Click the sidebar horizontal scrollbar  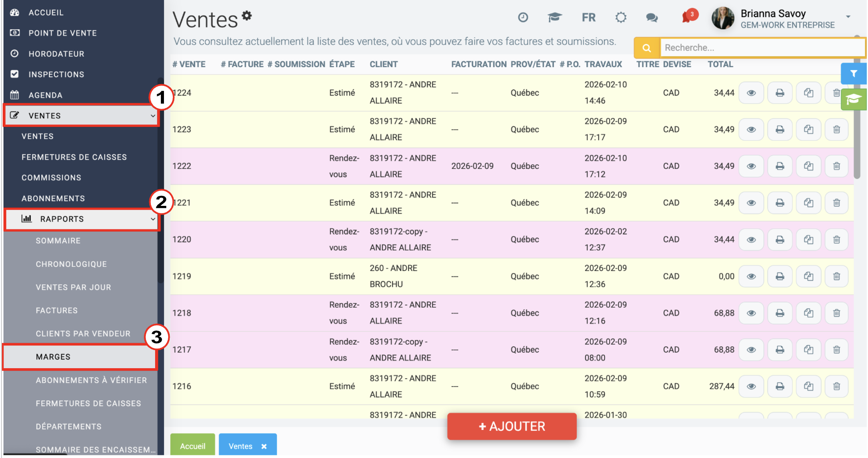[35, 455]
